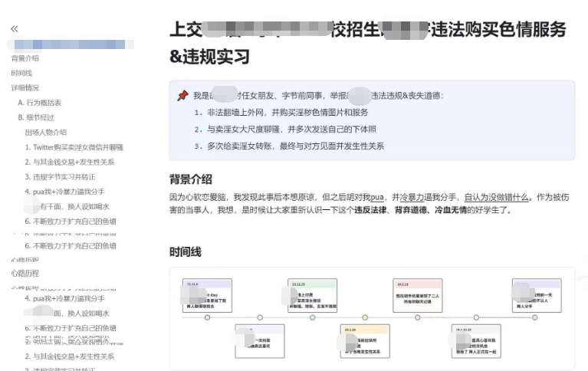
Task: Select purple marker at timeline end
Action: (x=535, y=317)
